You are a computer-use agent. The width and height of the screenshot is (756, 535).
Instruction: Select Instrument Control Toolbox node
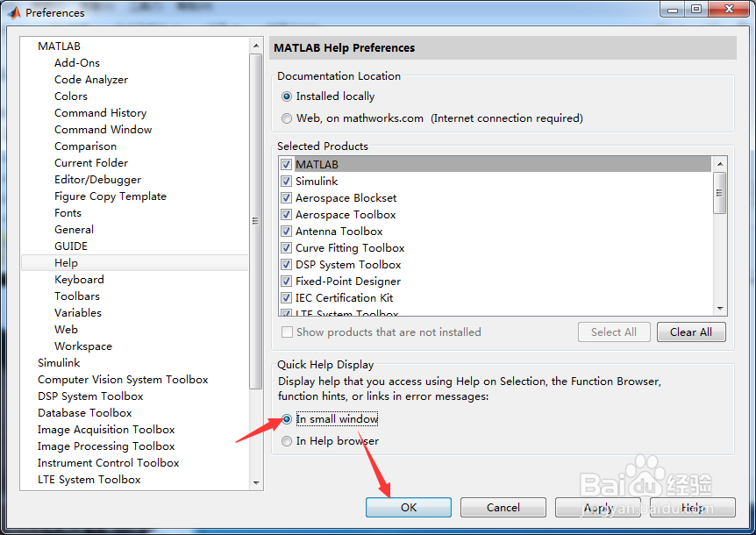coord(109,463)
